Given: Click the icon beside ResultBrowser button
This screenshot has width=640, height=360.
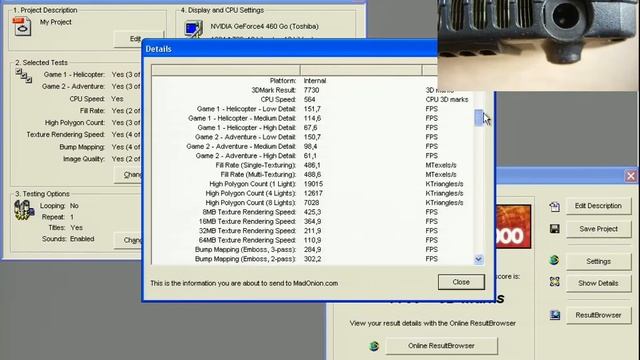Looking at the screenshot, I should 555,315.
